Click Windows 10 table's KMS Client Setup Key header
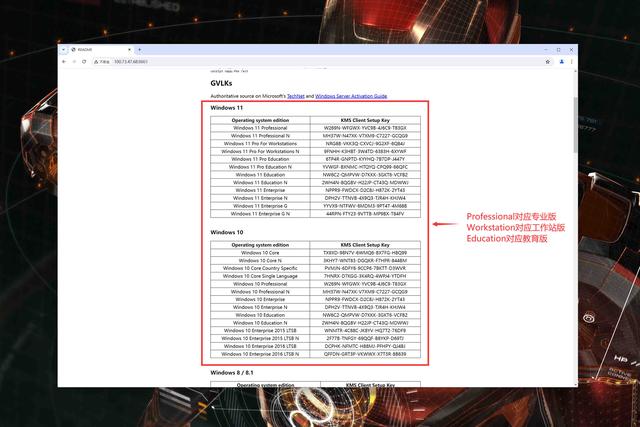Image resolution: width=640 pixels, height=427 pixels. 365,245
